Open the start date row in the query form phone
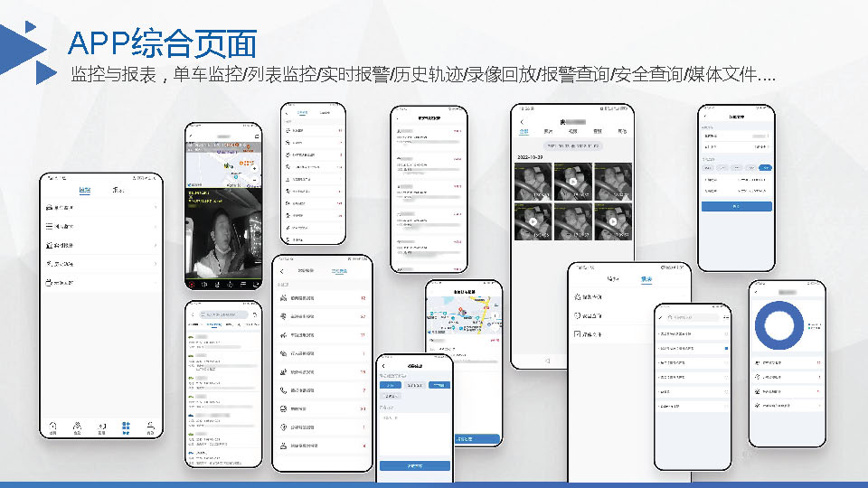This screenshot has height=488, width=868. coord(736,180)
